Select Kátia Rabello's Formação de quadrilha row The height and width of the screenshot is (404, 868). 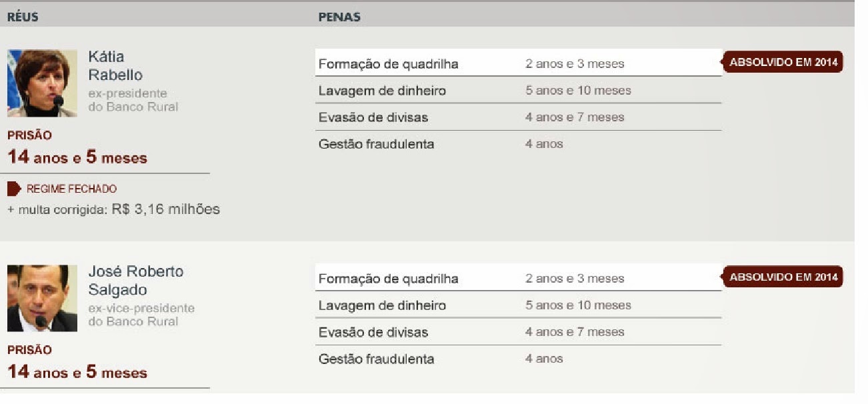[x=519, y=63]
